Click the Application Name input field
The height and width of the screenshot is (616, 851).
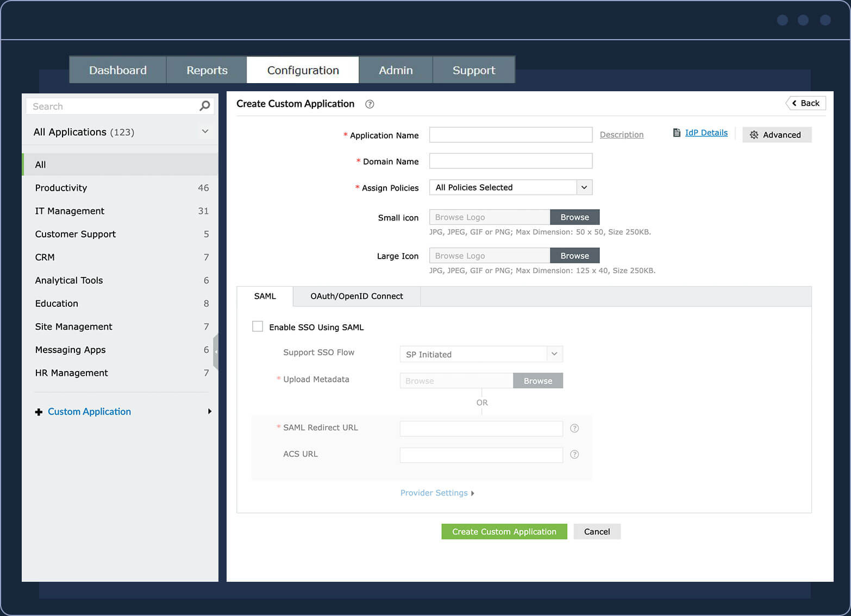tap(510, 135)
